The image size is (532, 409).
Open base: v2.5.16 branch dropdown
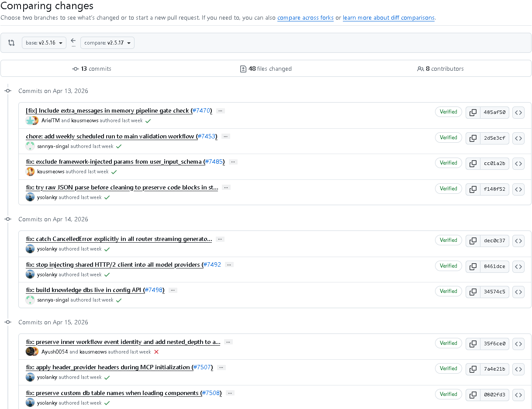[44, 43]
